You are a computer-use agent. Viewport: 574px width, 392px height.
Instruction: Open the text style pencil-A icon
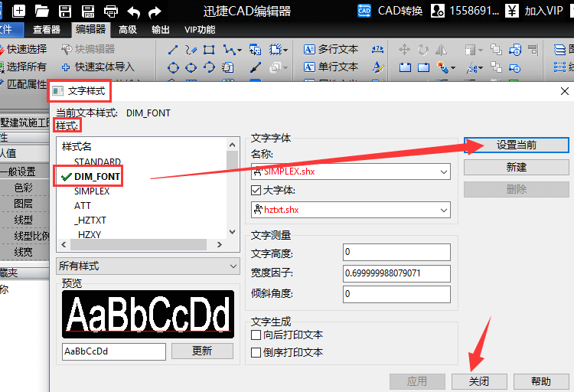378,67
